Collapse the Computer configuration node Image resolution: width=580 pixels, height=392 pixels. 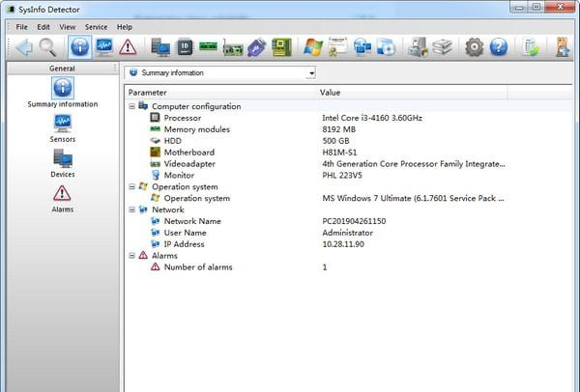pyautogui.click(x=131, y=106)
